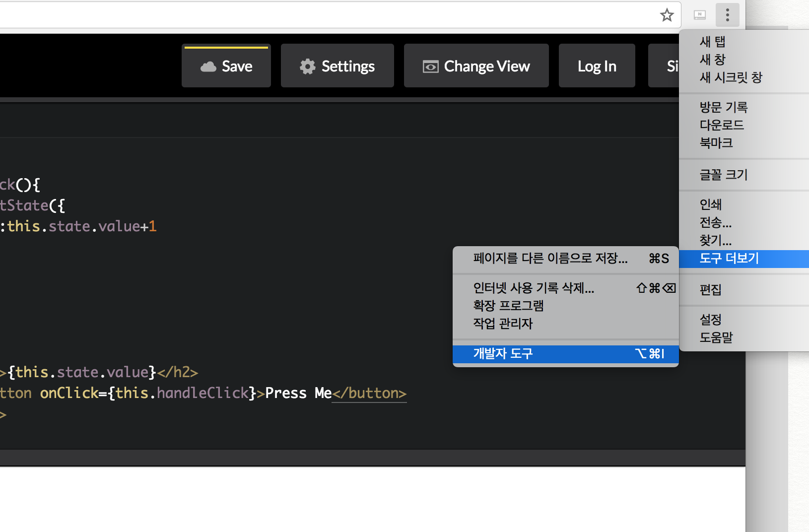Click the Log In button
Screen dimensions: 809x532
tap(597, 66)
